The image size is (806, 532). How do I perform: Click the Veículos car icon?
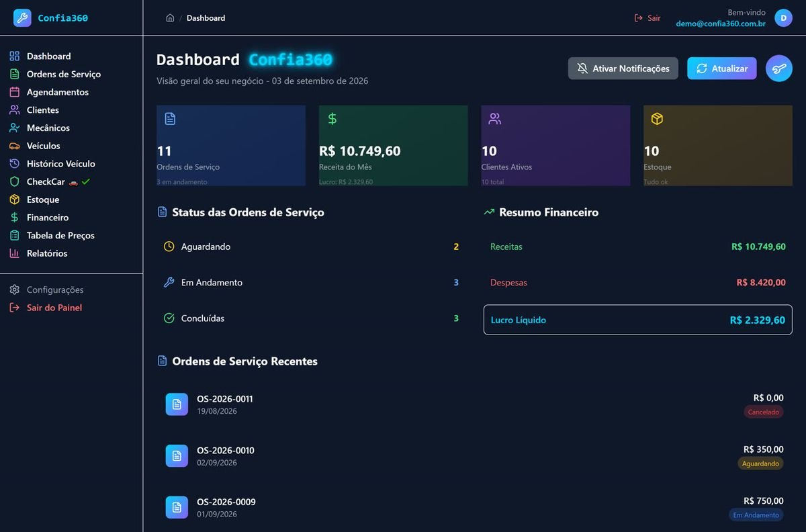coord(14,146)
